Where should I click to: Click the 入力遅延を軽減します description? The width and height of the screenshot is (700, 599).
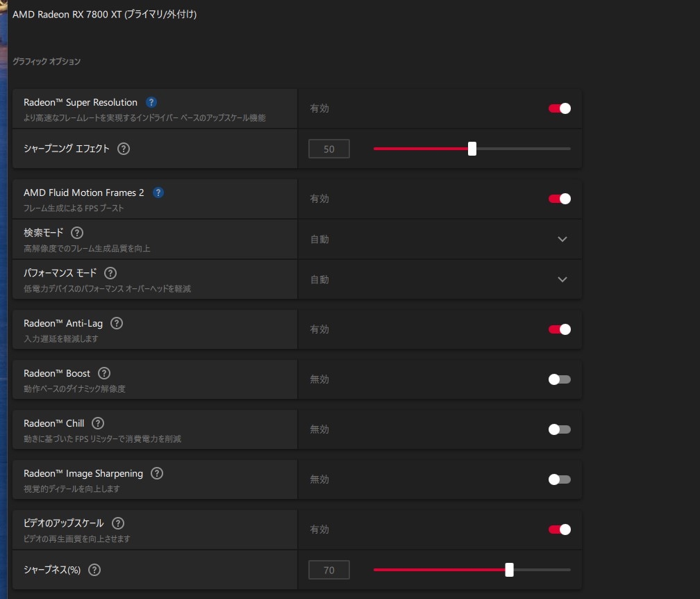click(60, 338)
